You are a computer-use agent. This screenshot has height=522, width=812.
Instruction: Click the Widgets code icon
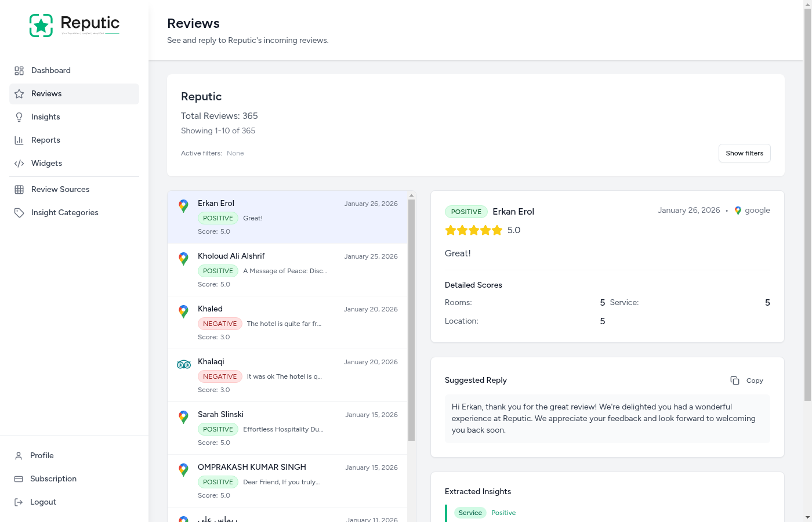click(20, 163)
